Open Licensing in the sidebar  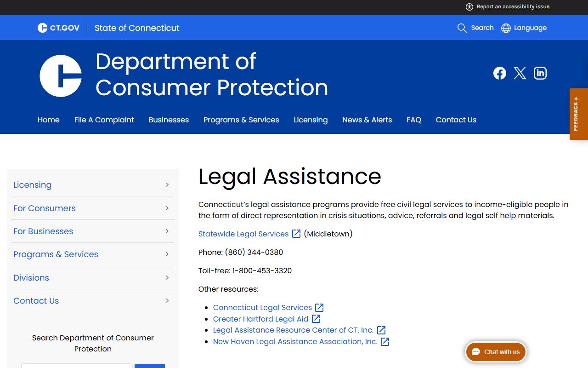[x=32, y=185]
